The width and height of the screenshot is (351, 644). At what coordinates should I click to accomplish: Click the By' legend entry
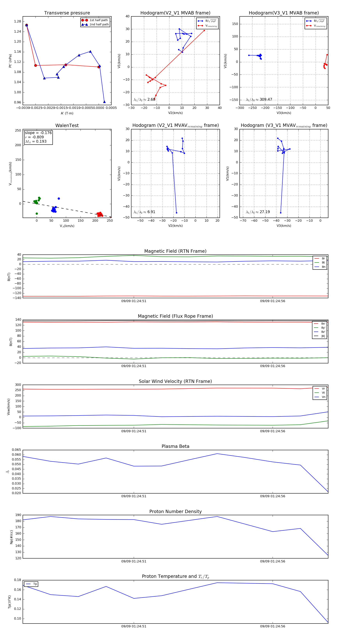(320, 328)
